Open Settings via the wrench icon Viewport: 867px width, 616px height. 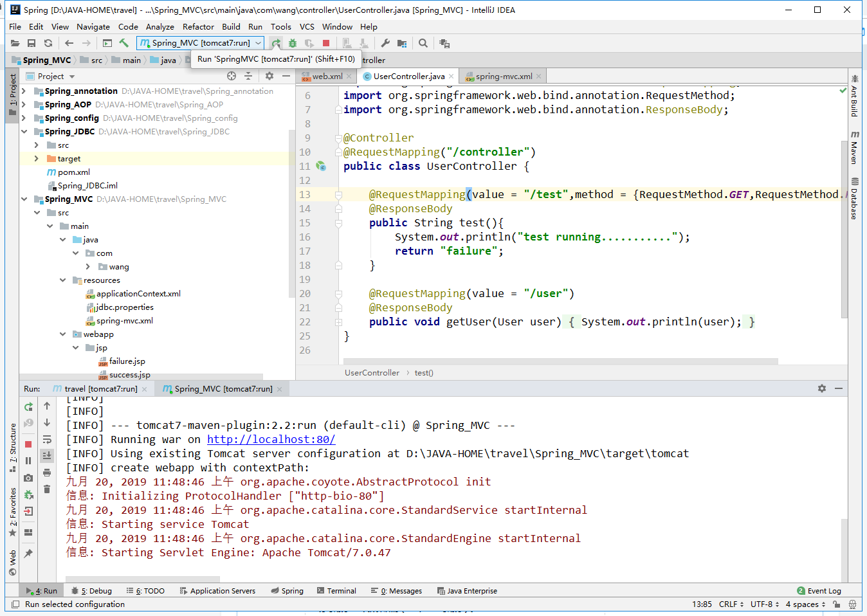[x=385, y=43]
